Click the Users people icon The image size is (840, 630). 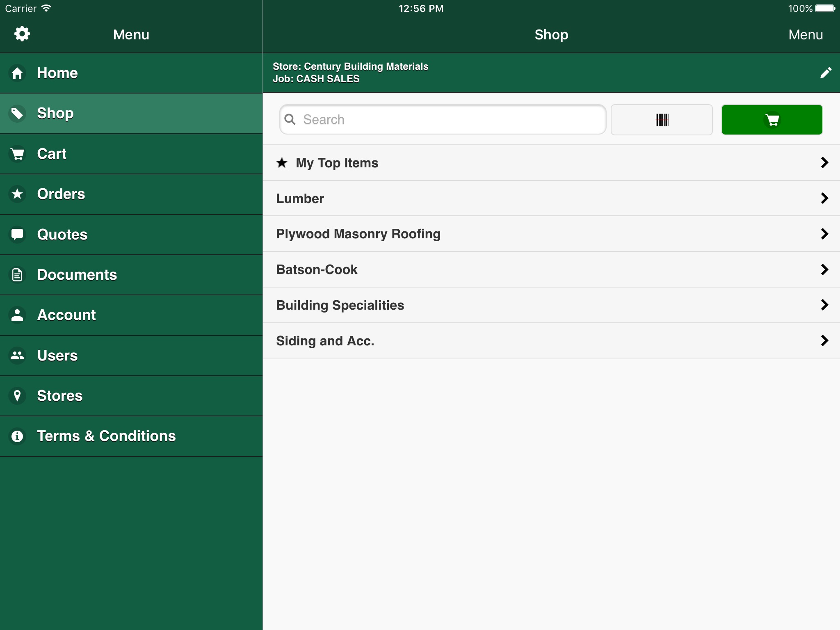point(17,356)
